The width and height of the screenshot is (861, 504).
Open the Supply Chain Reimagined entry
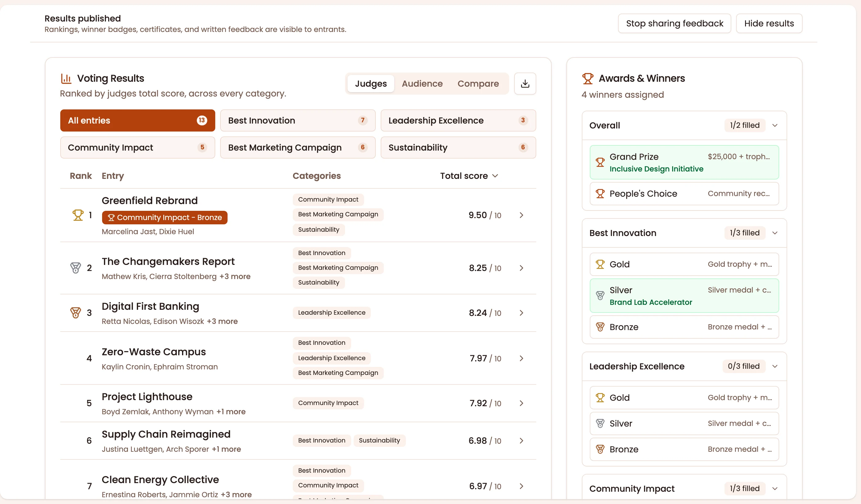[x=166, y=434]
